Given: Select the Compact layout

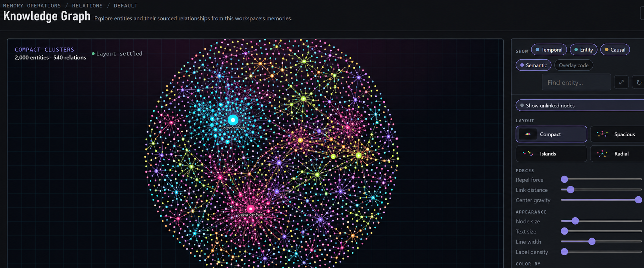Looking at the screenshot, I should [551, 134].
